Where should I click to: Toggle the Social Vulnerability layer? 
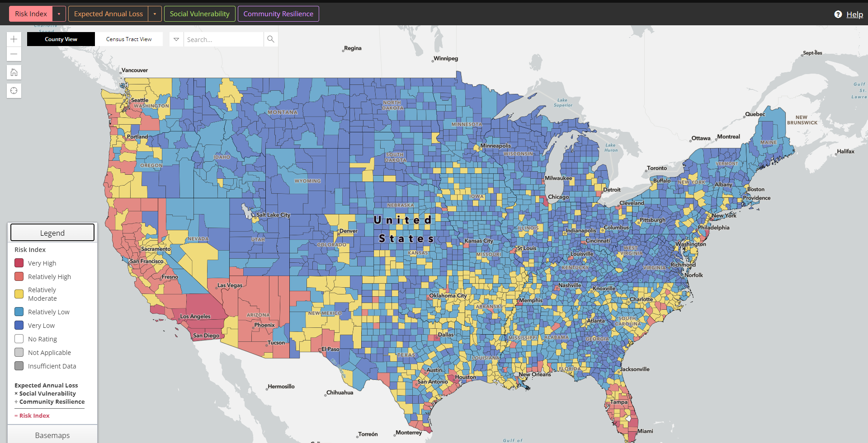[x=199, y=14]
